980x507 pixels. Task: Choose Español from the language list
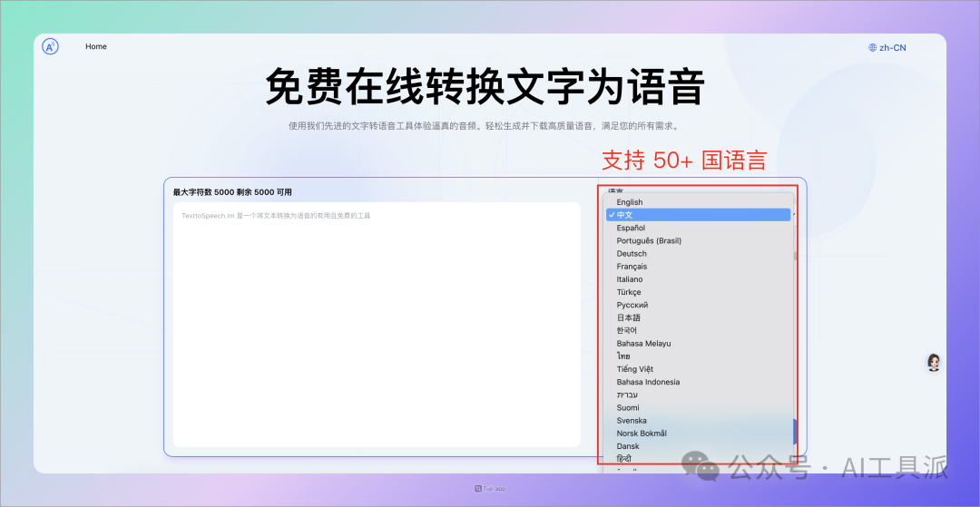[698, 228]
